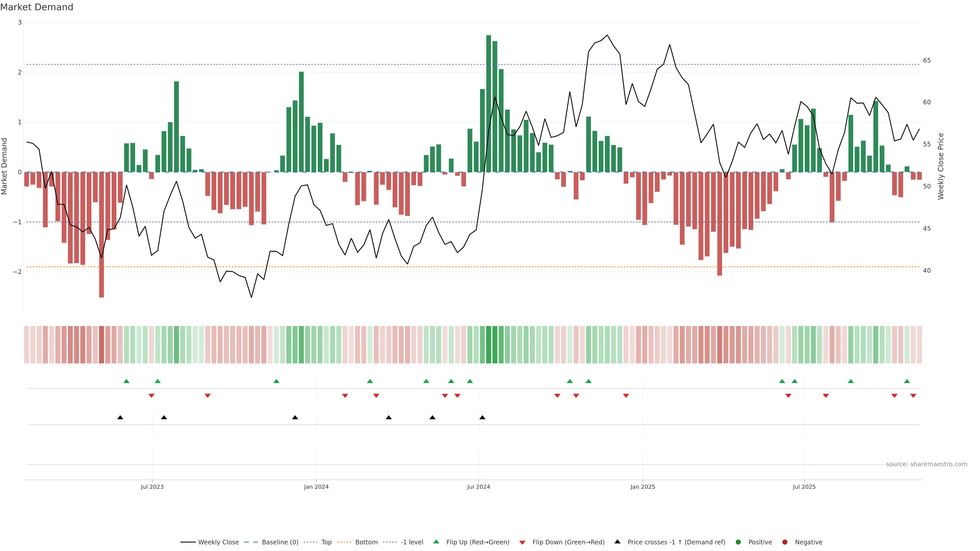Click the green Flip Up legend triangle
The image size is (980, 551).
click(x=436, y=542)
